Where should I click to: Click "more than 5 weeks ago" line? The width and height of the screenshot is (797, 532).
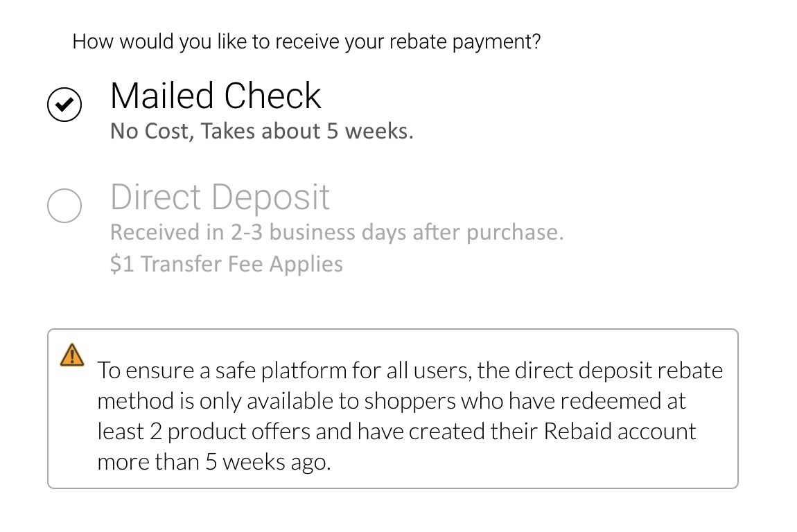click(213, 462)
